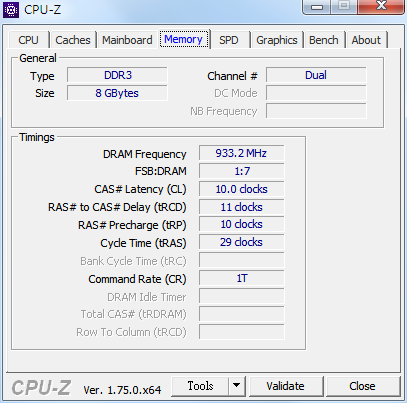Screen dimensions: 407x403
Task: Click the Close button at bottom
Action: point(362,386)
